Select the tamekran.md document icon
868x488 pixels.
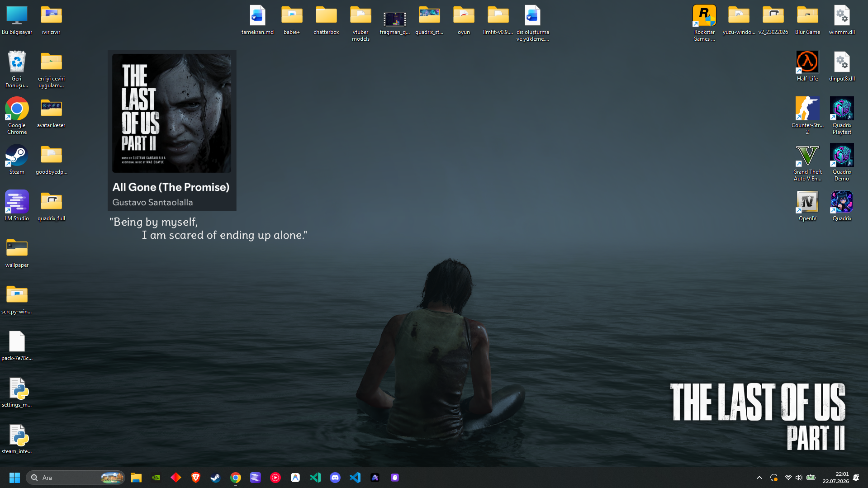pyautogui.click(x=257, y=20)
